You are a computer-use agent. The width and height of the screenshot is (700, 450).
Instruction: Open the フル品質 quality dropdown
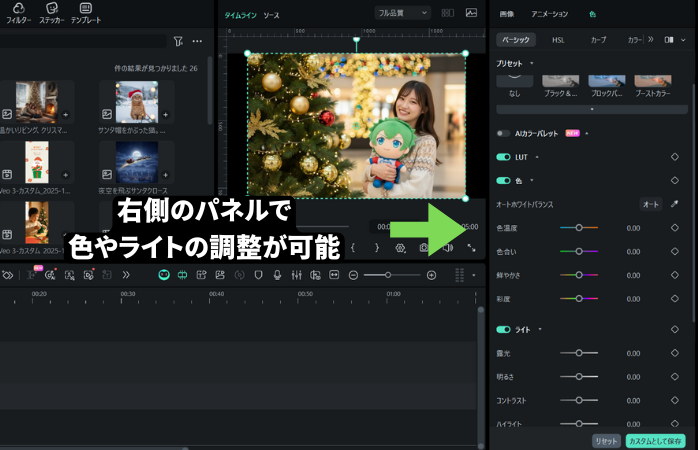coord(402,13)
